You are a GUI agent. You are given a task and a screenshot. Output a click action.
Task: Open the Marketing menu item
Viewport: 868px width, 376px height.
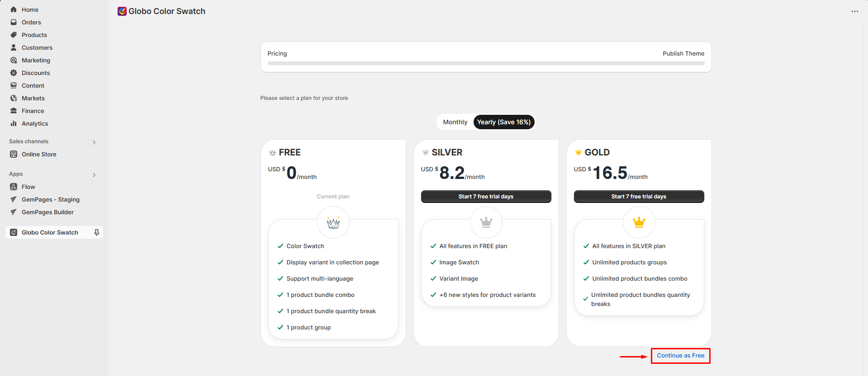click(x=36, y=60)
